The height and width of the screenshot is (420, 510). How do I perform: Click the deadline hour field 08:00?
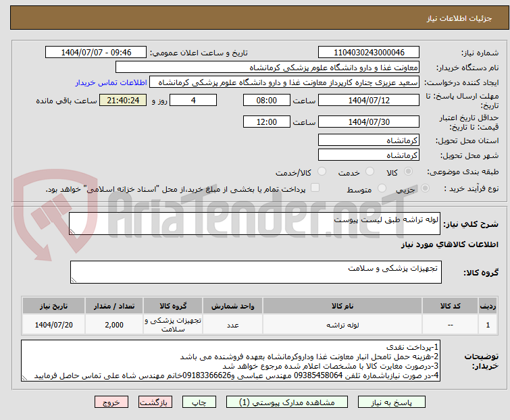(267, 100)
